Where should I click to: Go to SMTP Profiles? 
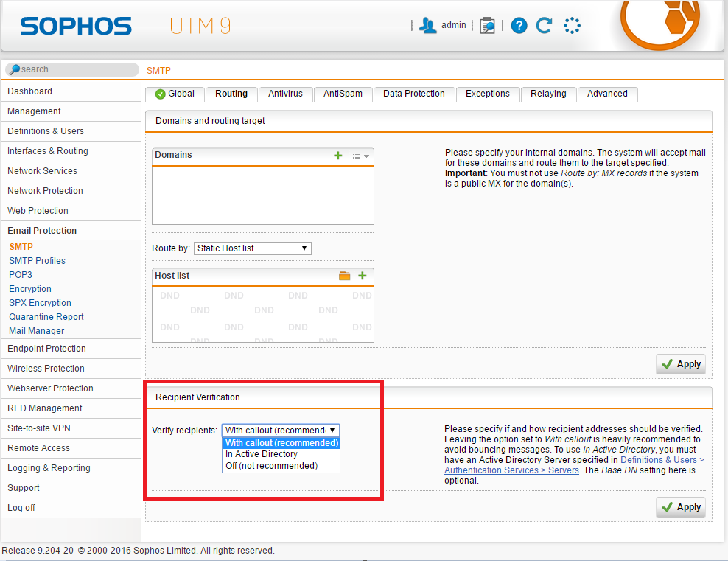coord(37,261)
